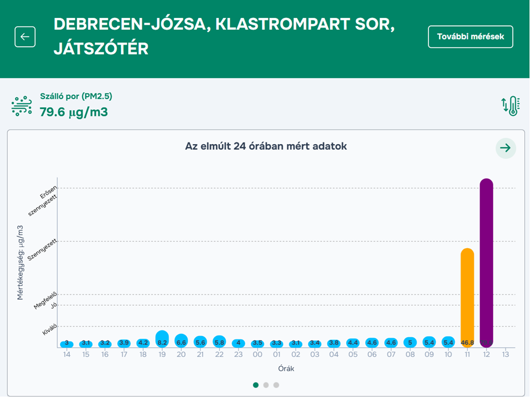532x407 pixels.
Task: Click the 5.8 bar at hour 22
Action: pos(219,341)
